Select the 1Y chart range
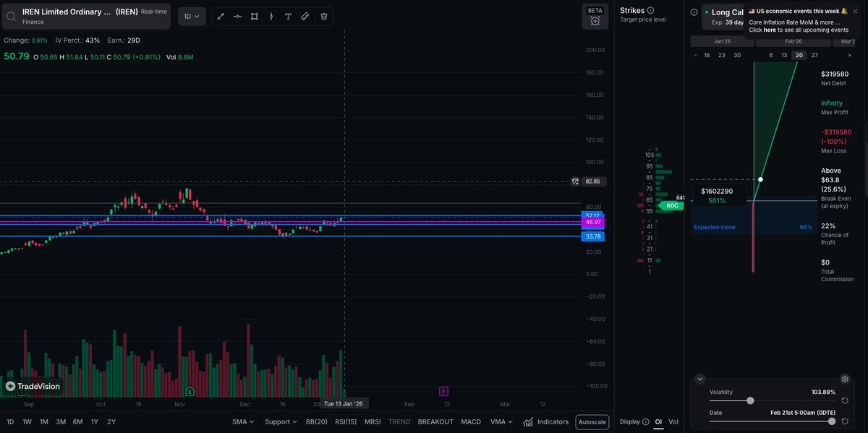The image size is (868, 433). click(x=95, y=421)
